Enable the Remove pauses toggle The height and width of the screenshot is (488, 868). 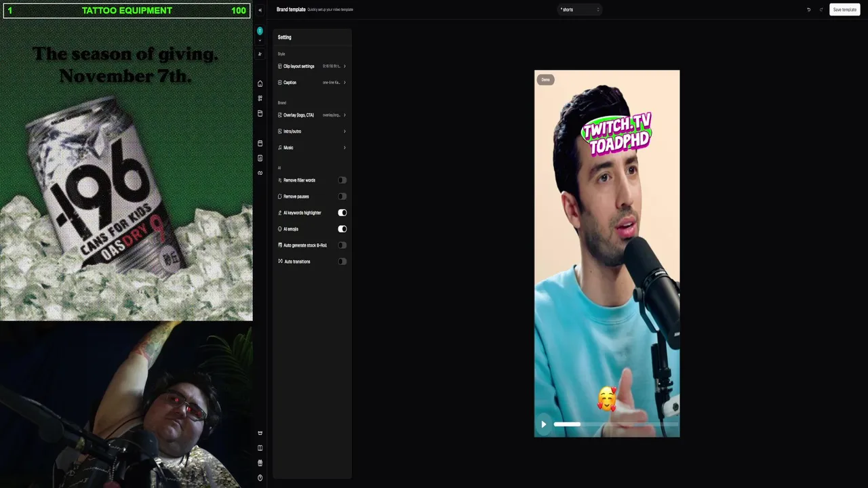coord(342,197)
